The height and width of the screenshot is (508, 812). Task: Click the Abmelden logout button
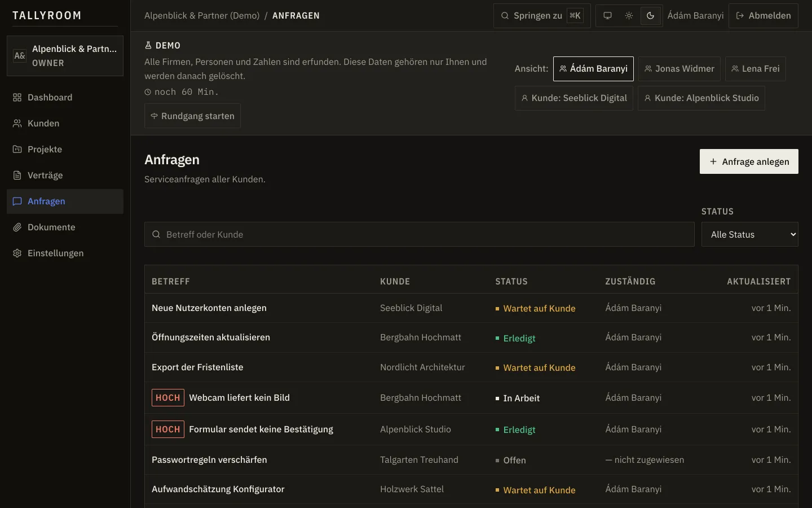point(764,16)
